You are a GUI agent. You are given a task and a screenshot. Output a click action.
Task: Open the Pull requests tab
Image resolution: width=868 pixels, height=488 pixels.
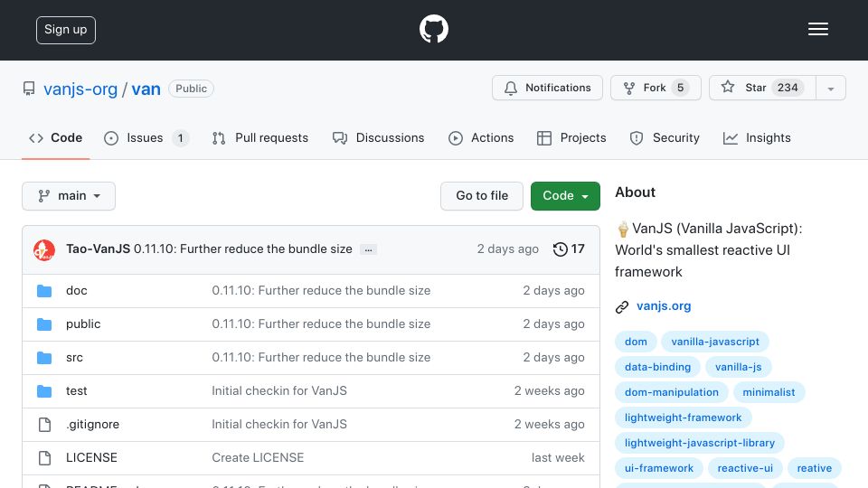tap(259, 137)
